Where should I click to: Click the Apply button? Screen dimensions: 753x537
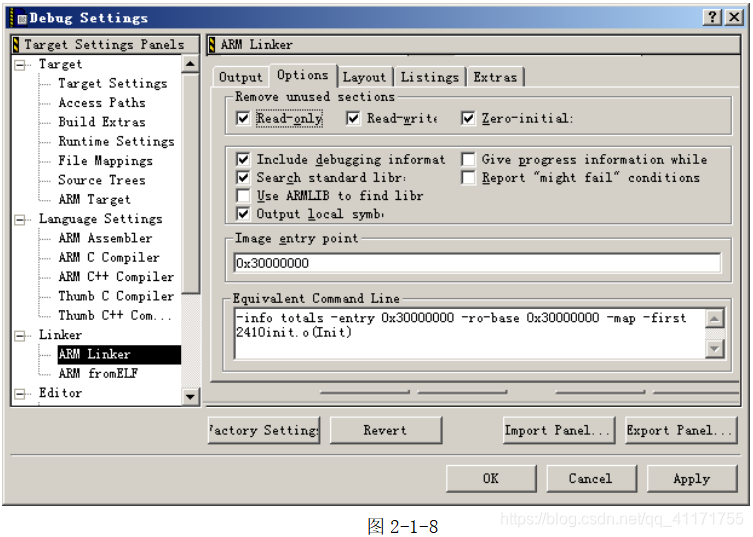click(692, 478)
